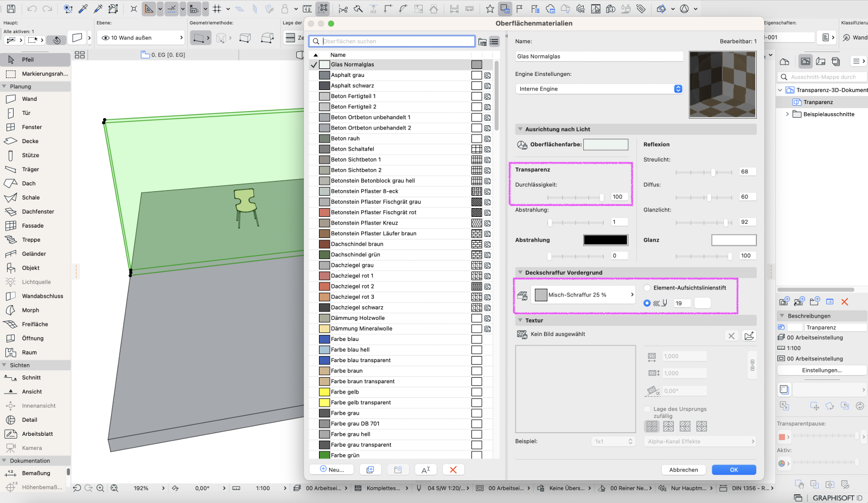Screen dimensions: 868x503
Task: Select the custom hatch pen radio button
Action: click(647, 304)
